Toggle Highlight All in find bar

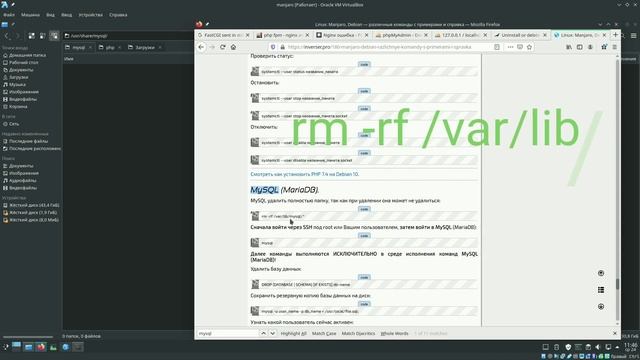pos(293,333)
